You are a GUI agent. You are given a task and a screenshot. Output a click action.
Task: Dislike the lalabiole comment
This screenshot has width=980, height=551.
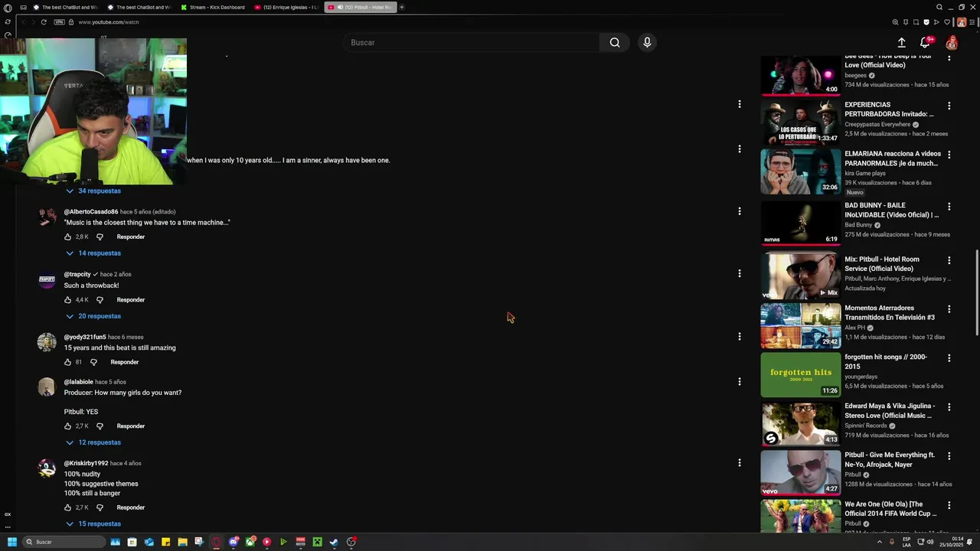[100, 426]
